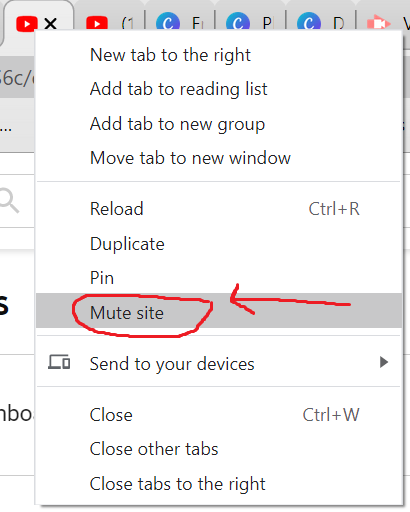This screenshot has height=512, width=410.
Task: Close the active YouTube tab with X
Action: click(51, 24)
